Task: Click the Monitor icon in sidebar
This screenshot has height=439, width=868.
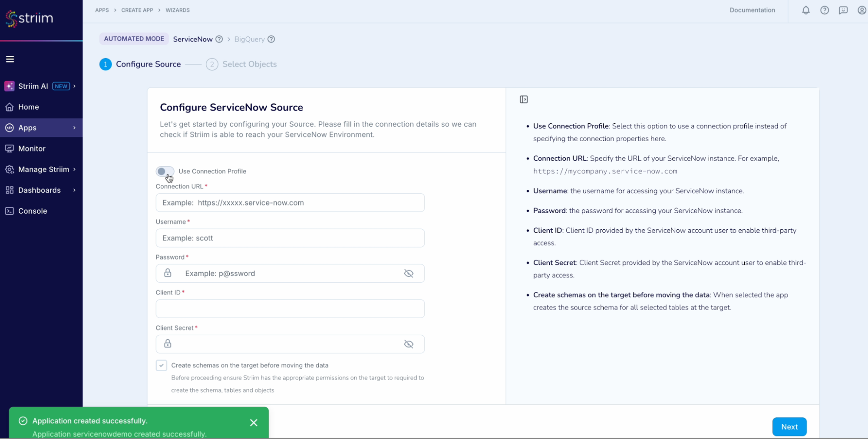Action: (x=10, y=149)
